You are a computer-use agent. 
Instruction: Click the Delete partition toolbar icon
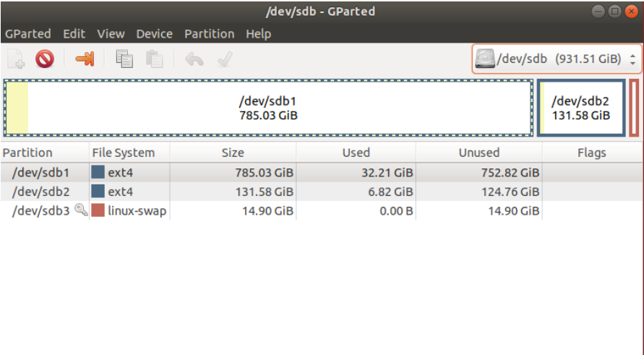[x=45, y=59]
